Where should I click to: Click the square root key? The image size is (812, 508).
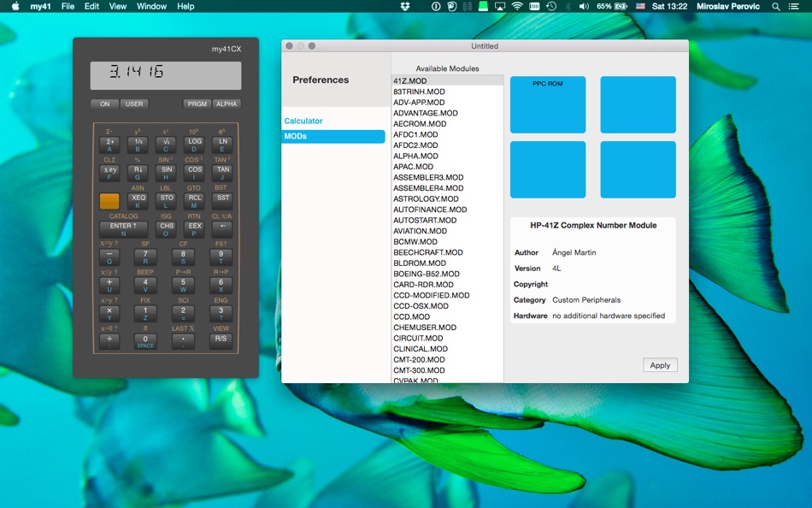click(x=166, y=145)
